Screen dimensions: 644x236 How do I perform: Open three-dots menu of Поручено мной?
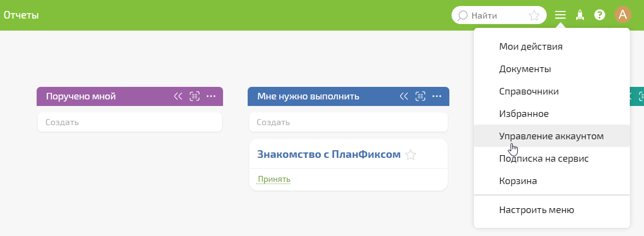tap(211, 96)
